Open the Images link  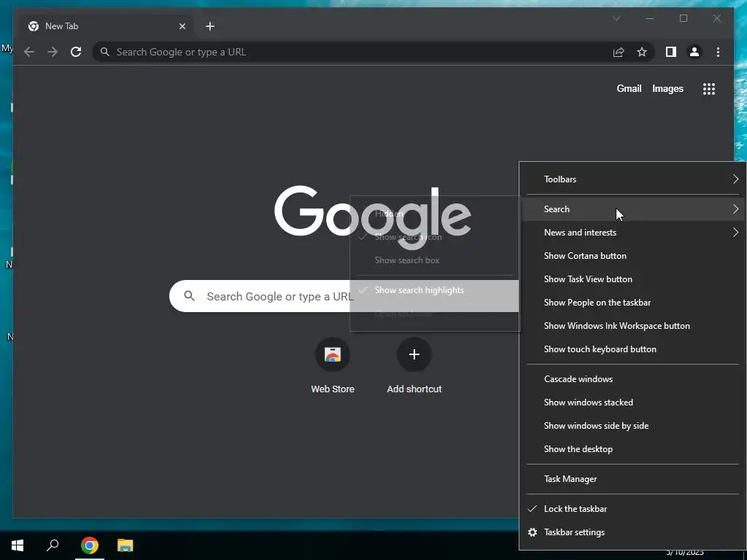[x=667, y=88]
